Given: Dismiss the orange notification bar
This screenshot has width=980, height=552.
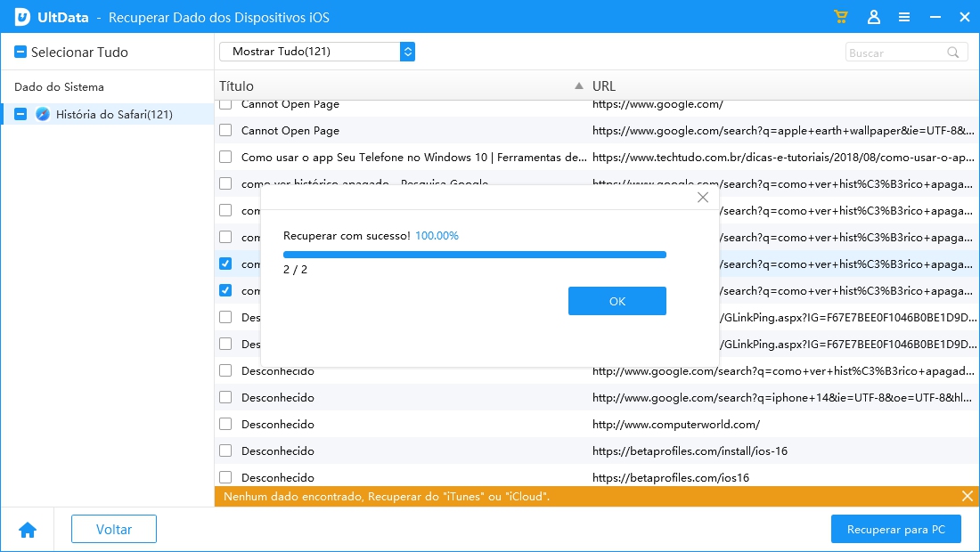Looking at the screenshot, I should click(968, 496).
